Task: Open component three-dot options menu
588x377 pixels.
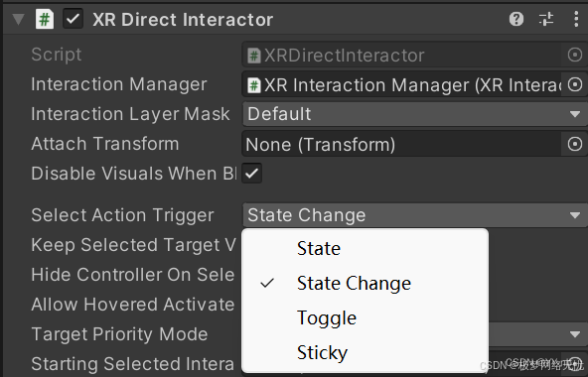Action: tap(576, 19)
